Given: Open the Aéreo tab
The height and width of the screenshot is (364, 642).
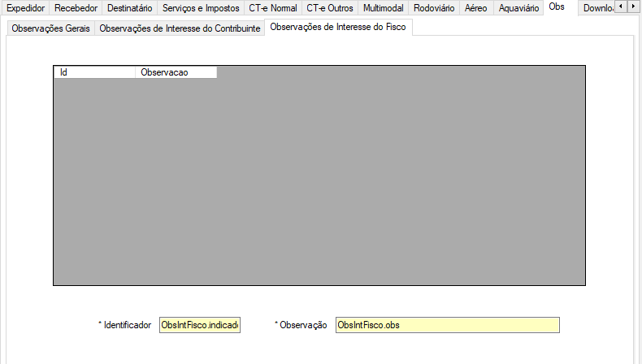Looking at the screenshot, I should coord(475,8).
